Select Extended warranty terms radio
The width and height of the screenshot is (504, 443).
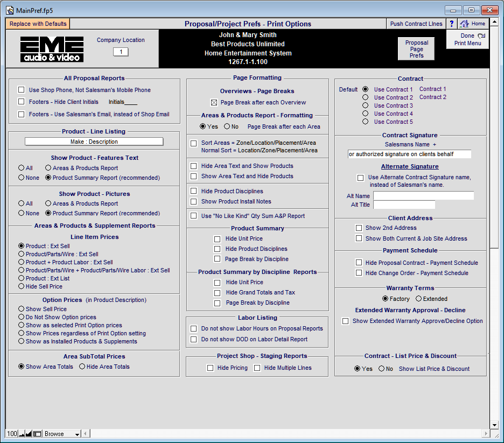pyautogui.click(x=419, y=298)
